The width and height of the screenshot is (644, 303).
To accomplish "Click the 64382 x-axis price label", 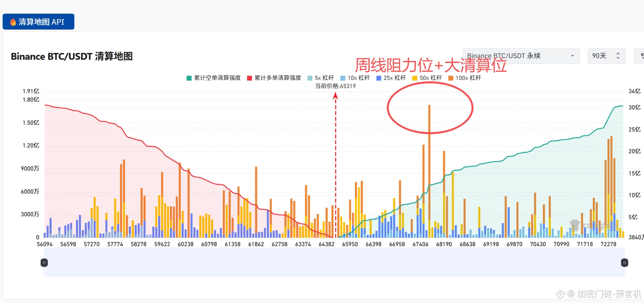I will point(326,244).
